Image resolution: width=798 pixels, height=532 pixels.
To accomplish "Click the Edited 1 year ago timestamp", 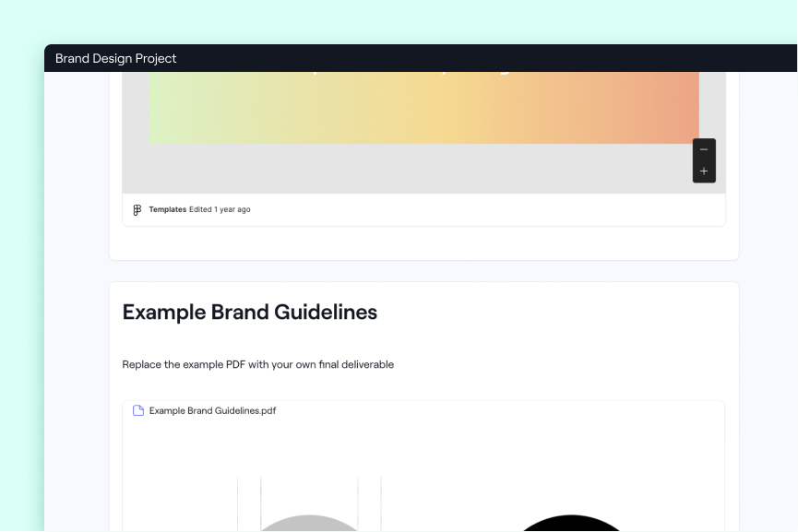I will coord(220,209).
